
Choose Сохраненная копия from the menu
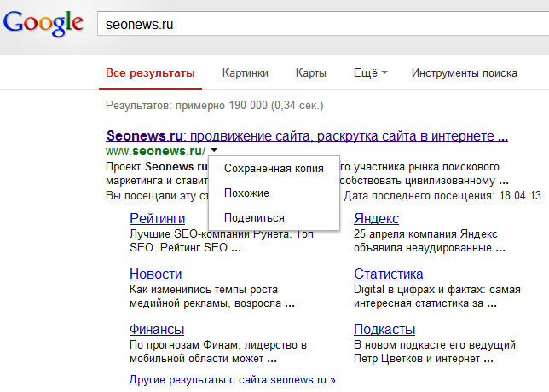coord(274,169)
